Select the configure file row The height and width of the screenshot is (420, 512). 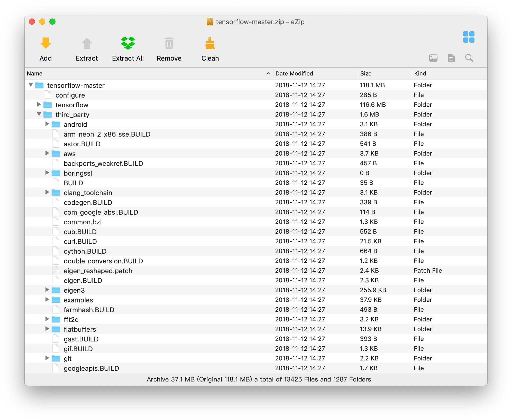click(x=70, y=95)
